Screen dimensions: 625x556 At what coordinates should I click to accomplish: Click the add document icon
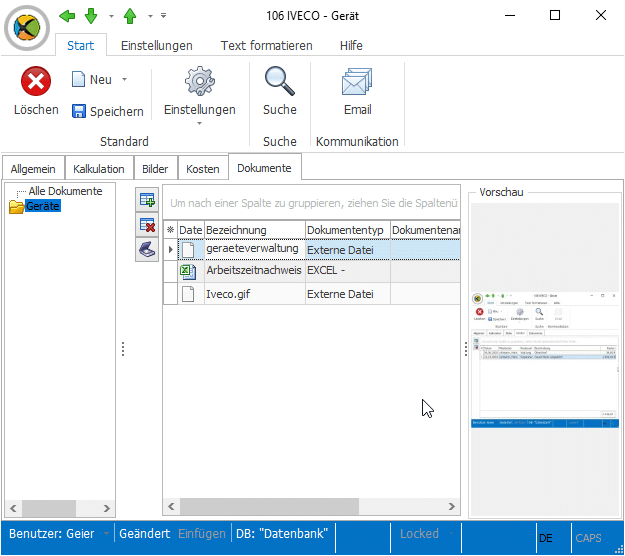pos(147,200)
